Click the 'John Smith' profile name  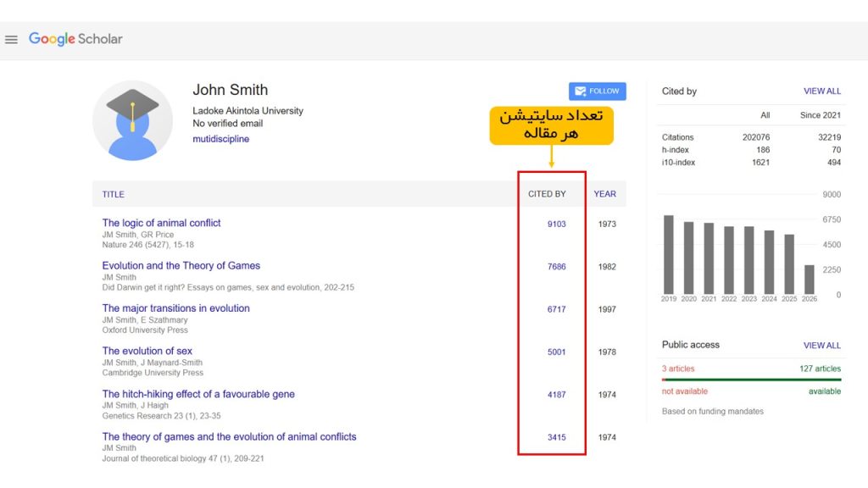[230, 90]
